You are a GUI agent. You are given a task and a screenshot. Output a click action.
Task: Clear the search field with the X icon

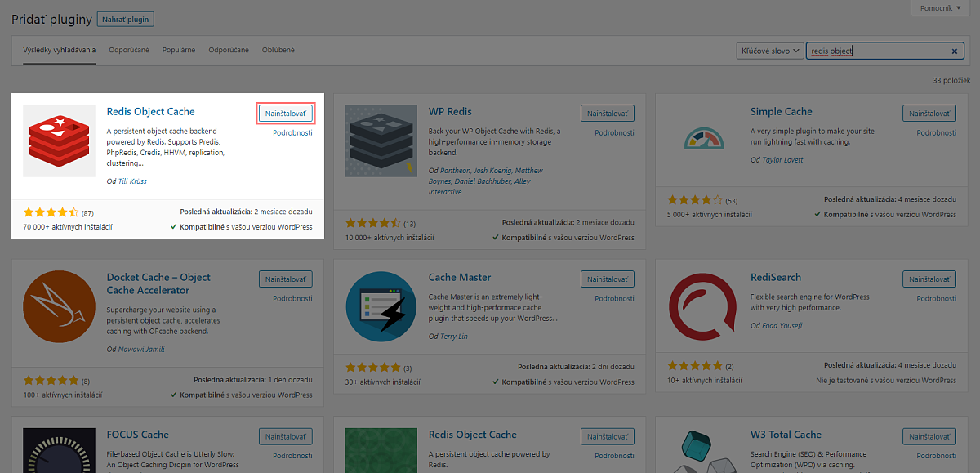click(955, 51)
